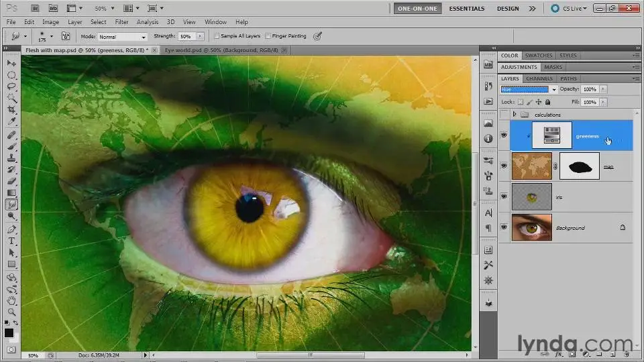Open Mini Bridge from the application bar
Screen dimensions: 644x362
pyautogui.click(x=53, y=8)
